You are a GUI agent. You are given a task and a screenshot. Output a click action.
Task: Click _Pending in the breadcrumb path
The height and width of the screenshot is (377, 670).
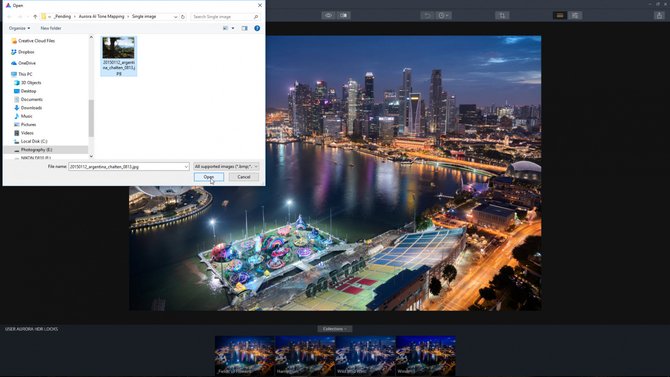point(62,17)
